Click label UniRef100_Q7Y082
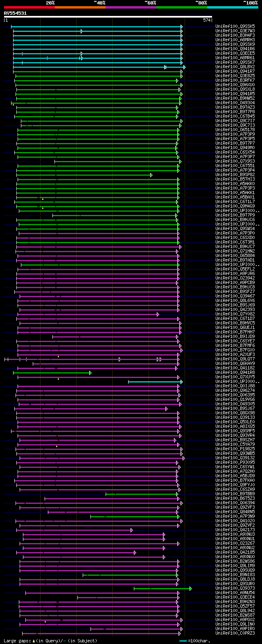262x644 pixels. (235, 314)
